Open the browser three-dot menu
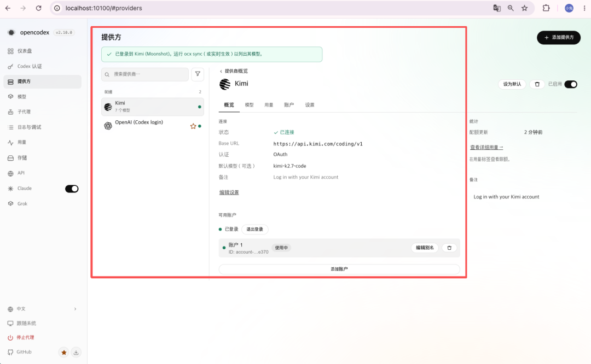Viewport: 591px width, 364px height. click(584, 8)
